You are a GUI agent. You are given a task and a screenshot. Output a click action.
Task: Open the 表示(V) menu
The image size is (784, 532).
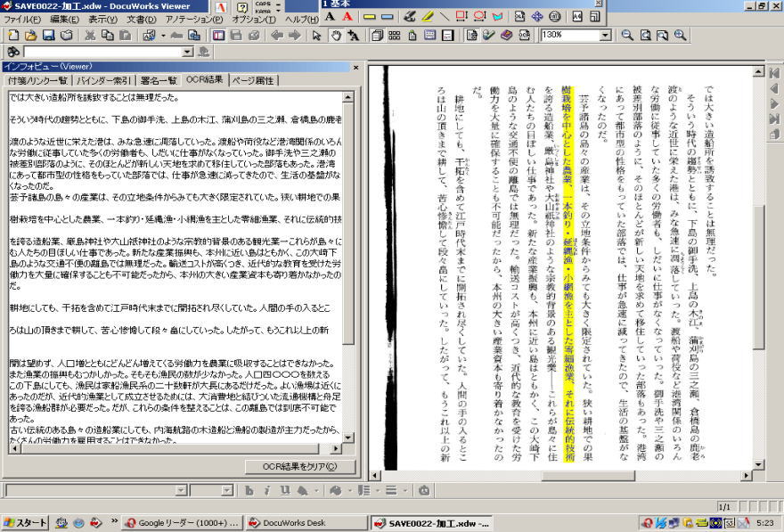point(102,20)
